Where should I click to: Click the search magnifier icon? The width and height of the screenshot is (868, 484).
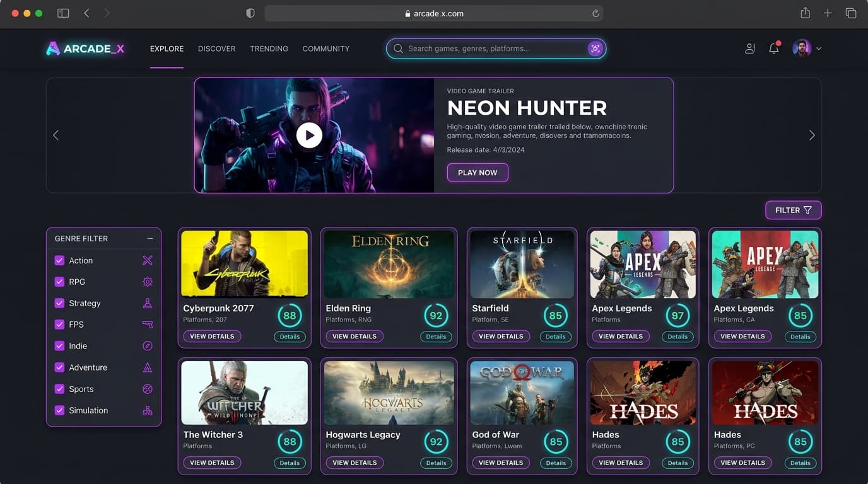pos(398,49)
